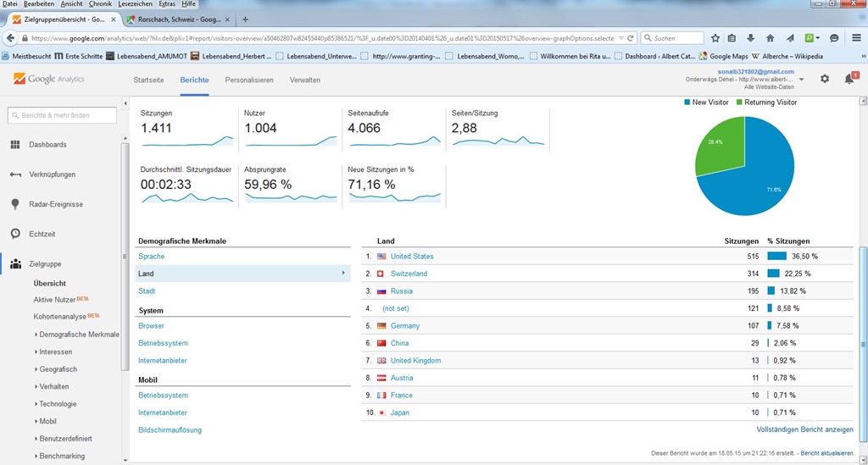Viewport: 868px width, 465px height.
Task: Click the Zielgruppe people icon
Action: click(x=15, y=264)
